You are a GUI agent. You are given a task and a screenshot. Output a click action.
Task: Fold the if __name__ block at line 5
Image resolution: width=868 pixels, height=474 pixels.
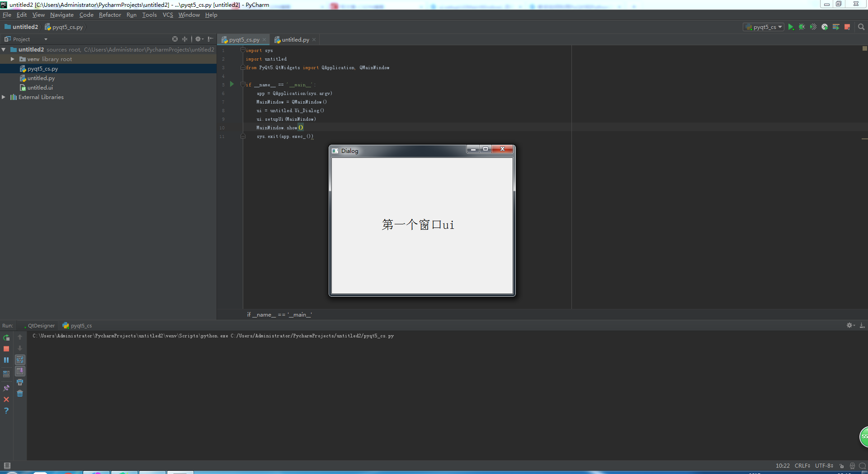(x=243, y=85)
